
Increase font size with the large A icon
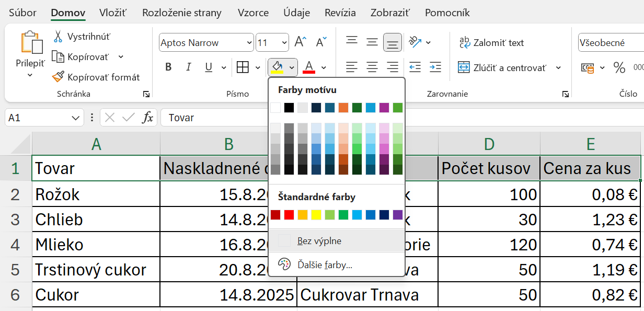pyautogui.click(x=300, y=42)
